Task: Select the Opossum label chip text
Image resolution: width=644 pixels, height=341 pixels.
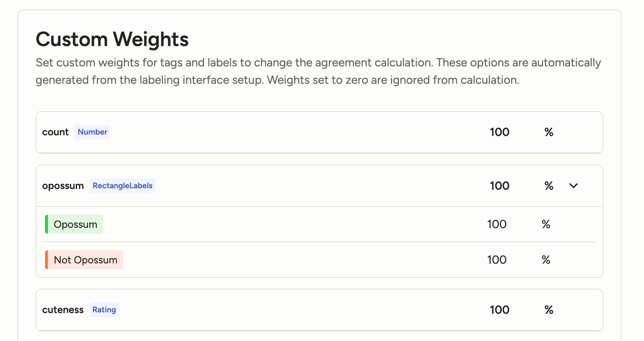Action: coord(76,225)
